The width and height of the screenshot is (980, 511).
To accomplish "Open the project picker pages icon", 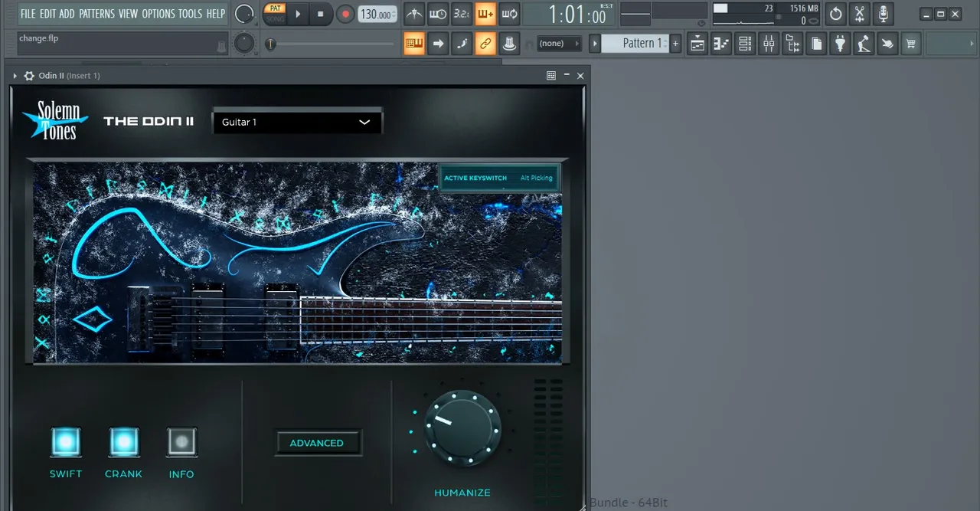I will click(816, 44).
